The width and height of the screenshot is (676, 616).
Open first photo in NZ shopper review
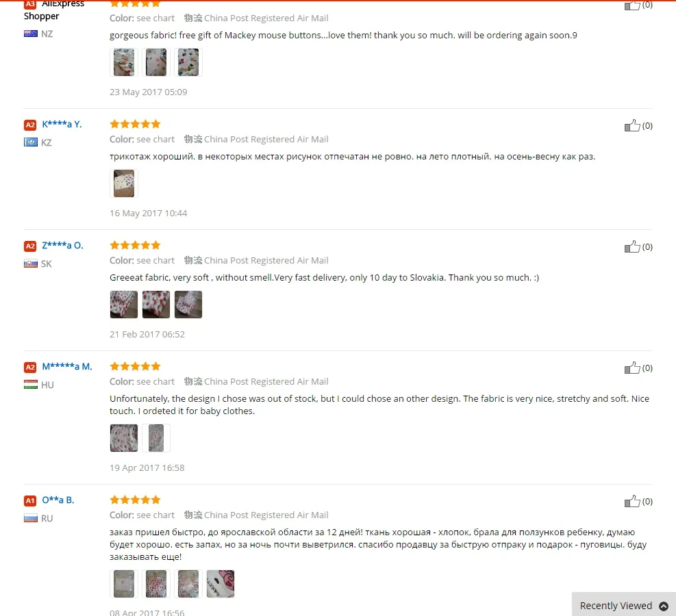click(x=124, y=62)
